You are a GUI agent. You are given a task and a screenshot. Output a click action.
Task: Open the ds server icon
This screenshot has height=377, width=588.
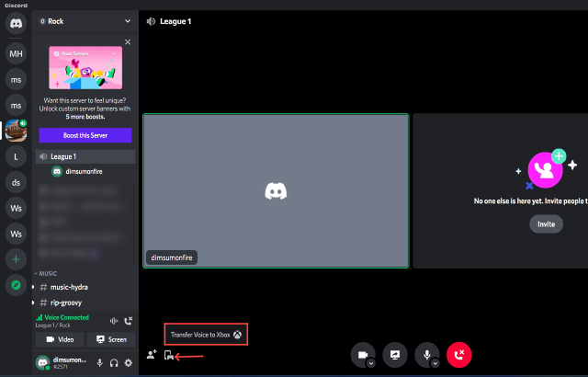point(16,183)
